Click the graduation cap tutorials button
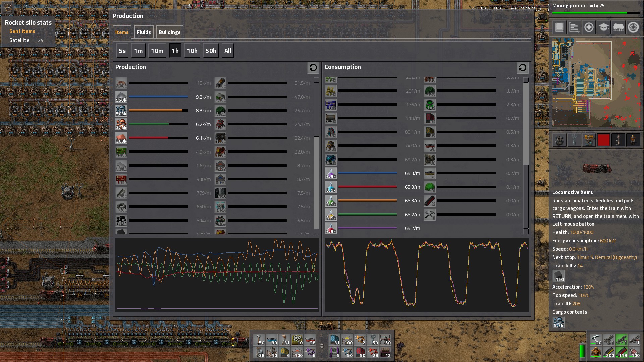Viewport: 644px width, 362px height. point(603,27)
